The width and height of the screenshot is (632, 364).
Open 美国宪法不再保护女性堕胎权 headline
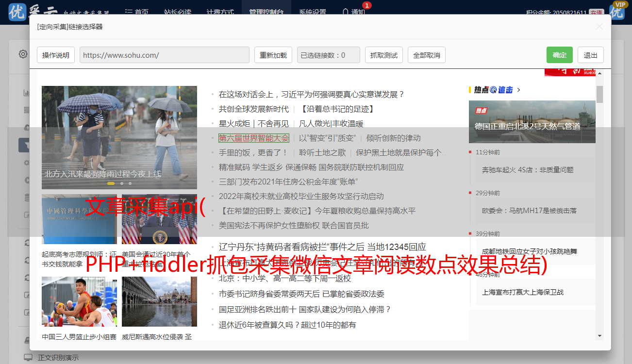tap(294, 225)
